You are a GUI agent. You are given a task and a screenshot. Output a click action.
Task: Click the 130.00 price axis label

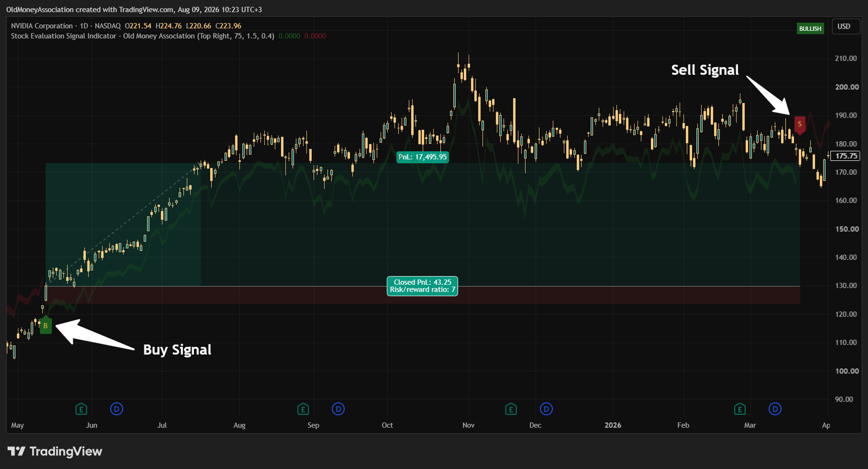pyautogui.click(x=846, y=285)
